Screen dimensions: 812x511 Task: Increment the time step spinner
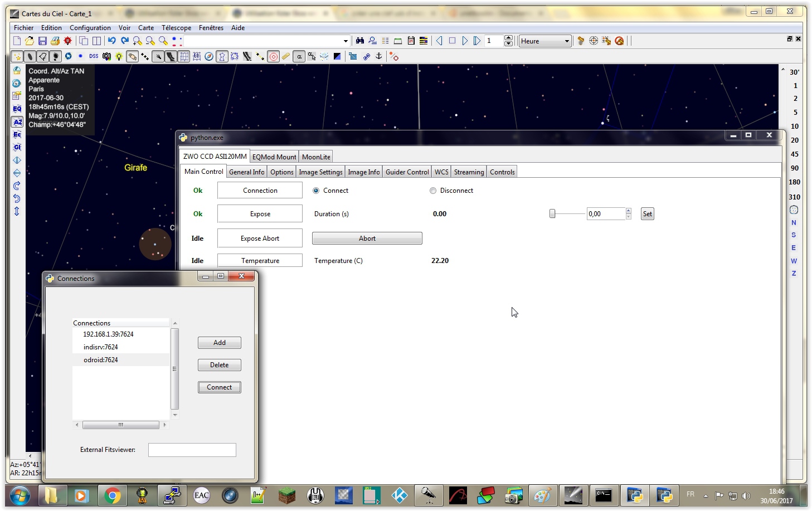508,38
